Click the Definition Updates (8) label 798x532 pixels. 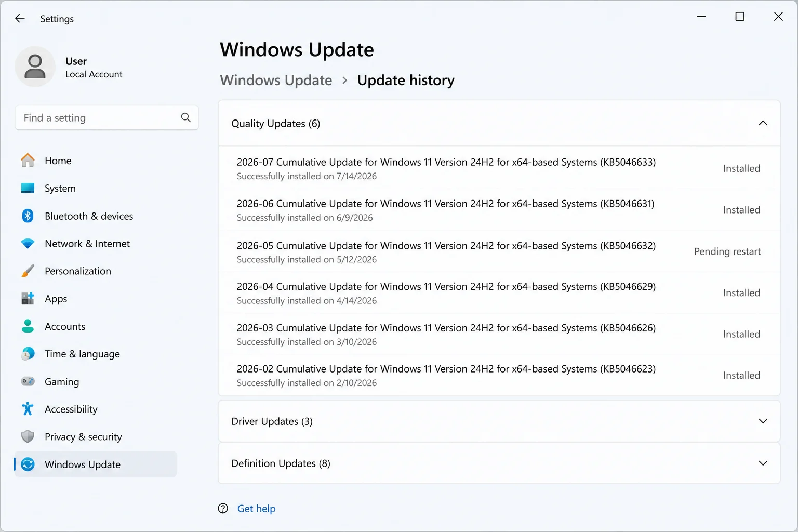coord(281,463)
